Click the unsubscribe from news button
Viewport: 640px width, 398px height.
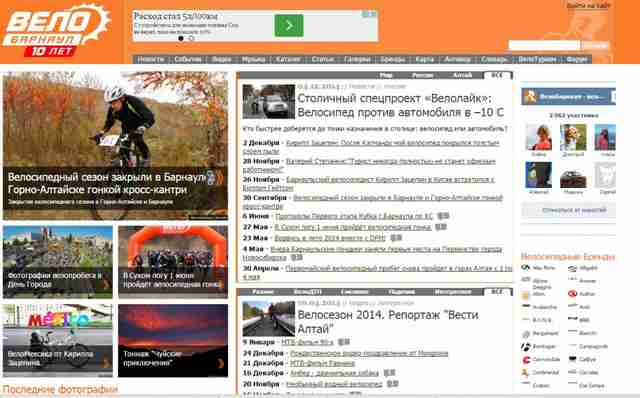click(568, 211)
